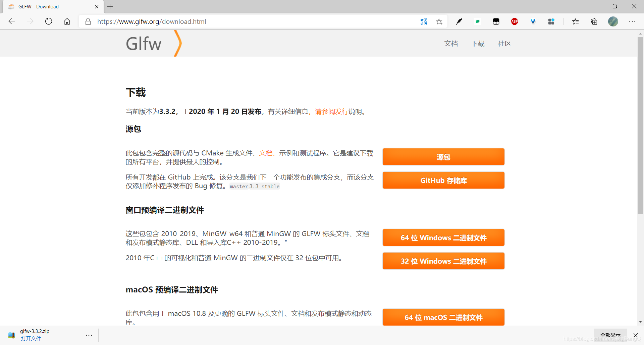
Task: Click the page scrollbar down arrow
Action: click(x=640, y=322)
